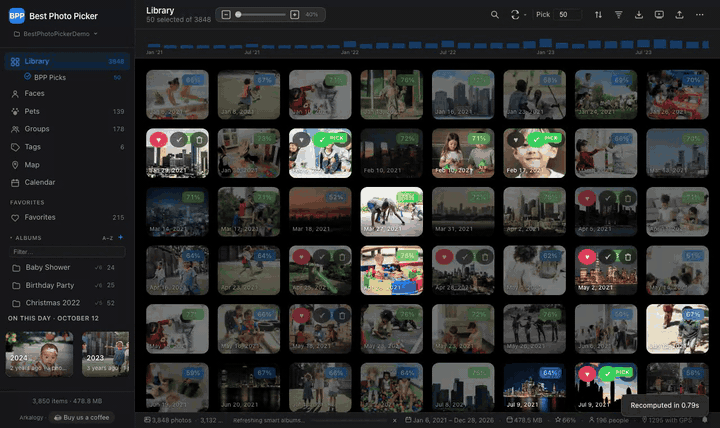This screenshot has height=428, width=720.
Task: Click the Jan '23 timeline histogram bar
Action: pyautogui.click(x=546, y=45)
